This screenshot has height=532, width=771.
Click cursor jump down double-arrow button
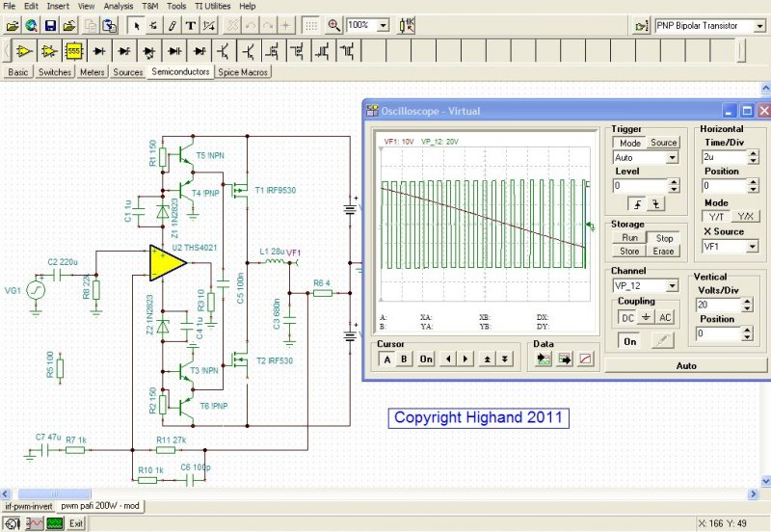(x=504, y=359)
